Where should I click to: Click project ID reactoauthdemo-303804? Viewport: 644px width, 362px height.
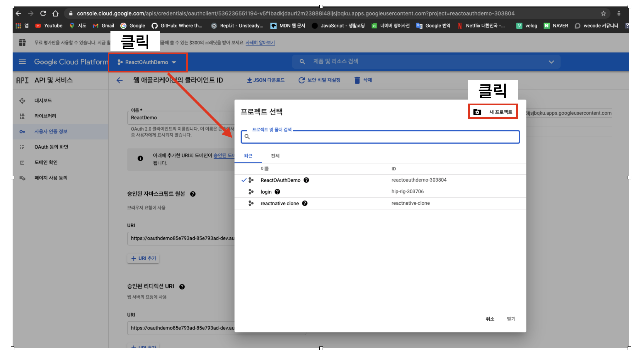point(419,180)
